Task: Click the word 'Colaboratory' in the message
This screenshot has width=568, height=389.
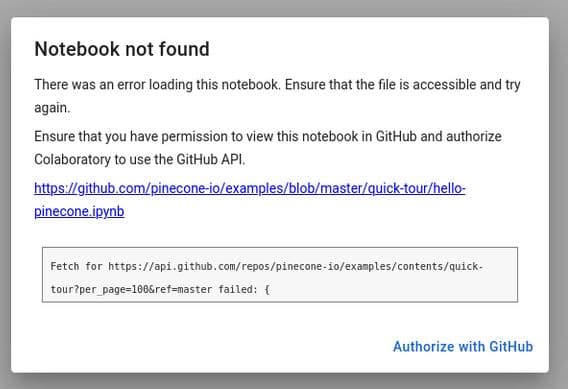Action: coord(72,160)
